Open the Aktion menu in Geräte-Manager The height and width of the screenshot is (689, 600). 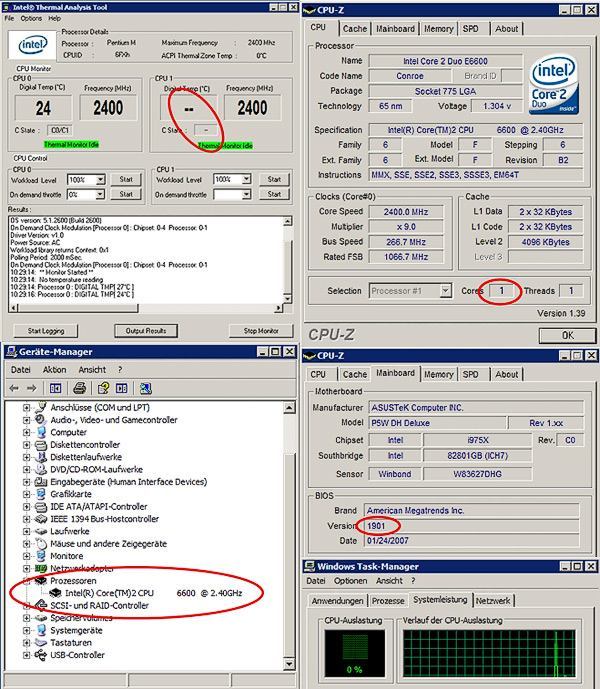pos(55,370)
